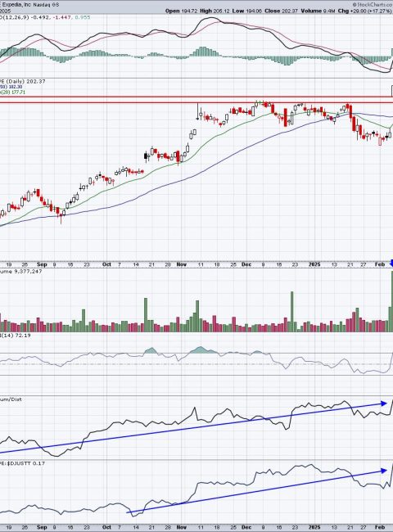Click the High 206.12 value
The height and width of the screenshot is (532, 393).
coord(216,11)
